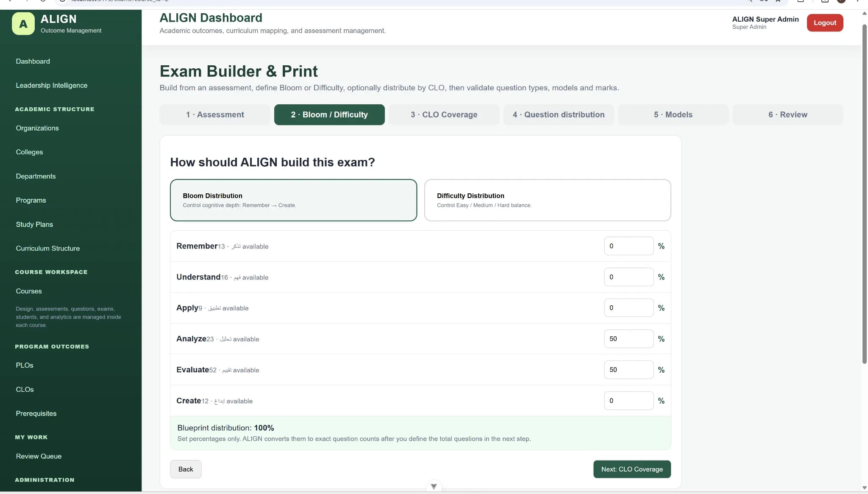Click the ALIGN Dashboard heading

point(211,18)
